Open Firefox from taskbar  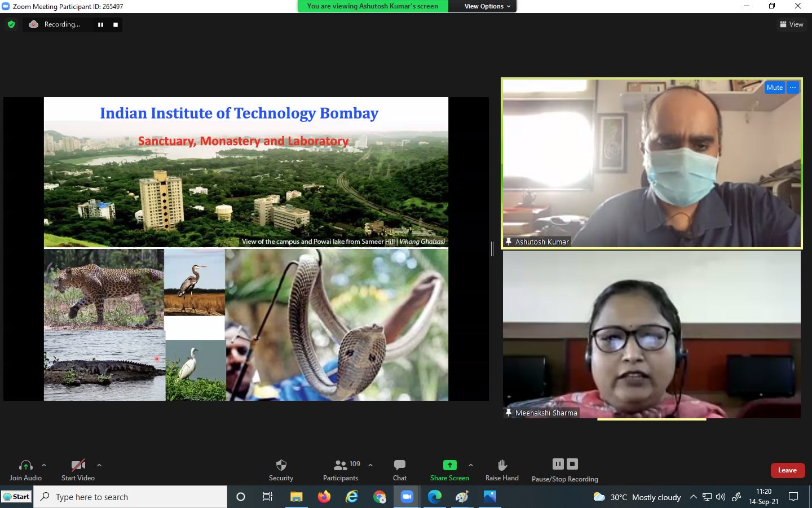(324, 497)
